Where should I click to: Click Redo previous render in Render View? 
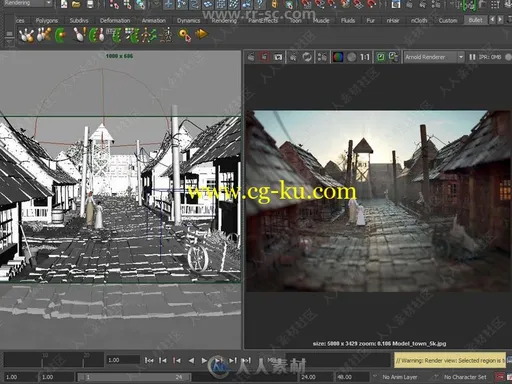252,57
